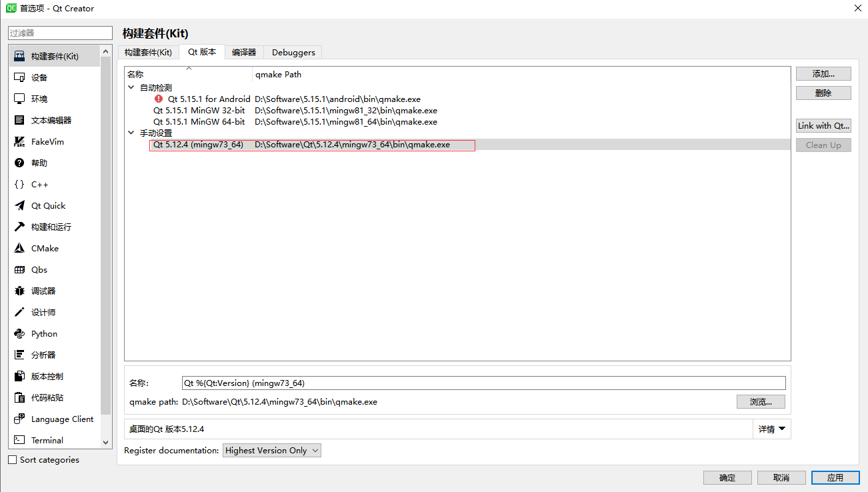Open the 构建和运行 hammer icon
868x492 pixels.
click(19, 227)
